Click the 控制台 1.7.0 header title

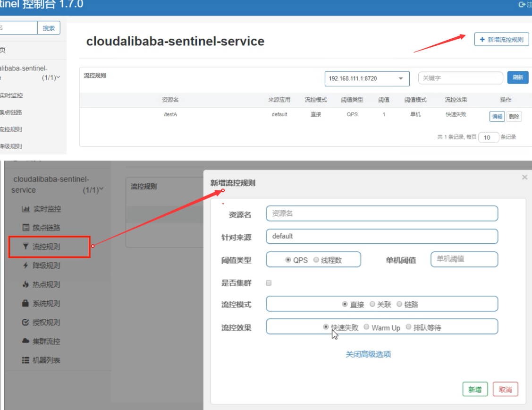53,4
